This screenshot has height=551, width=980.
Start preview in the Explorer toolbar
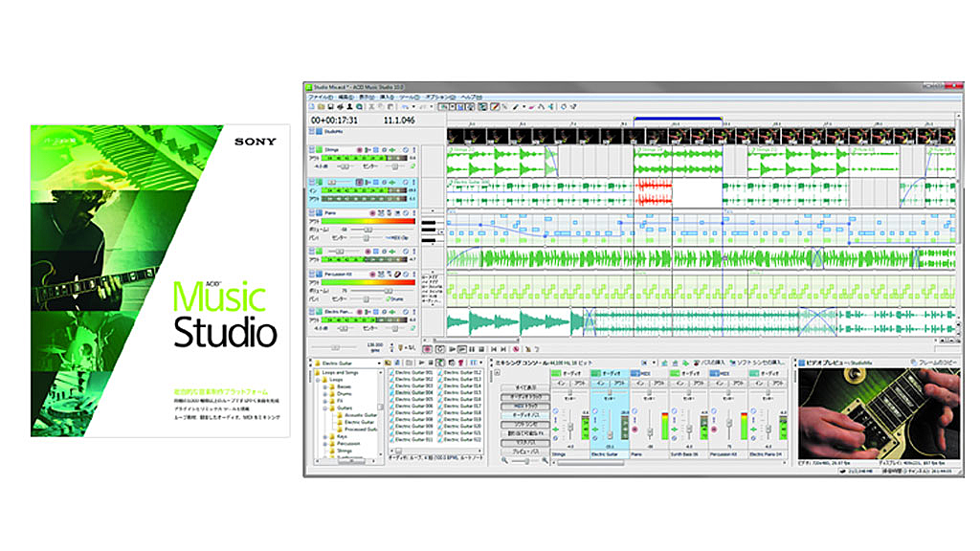pos(422,363)
